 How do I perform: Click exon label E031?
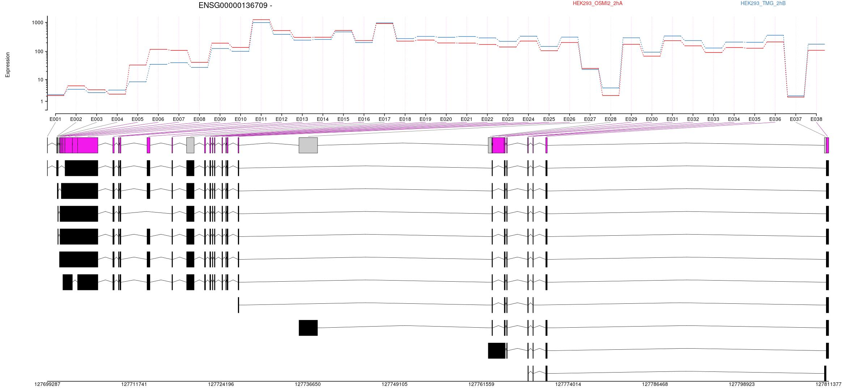point(672,119)
